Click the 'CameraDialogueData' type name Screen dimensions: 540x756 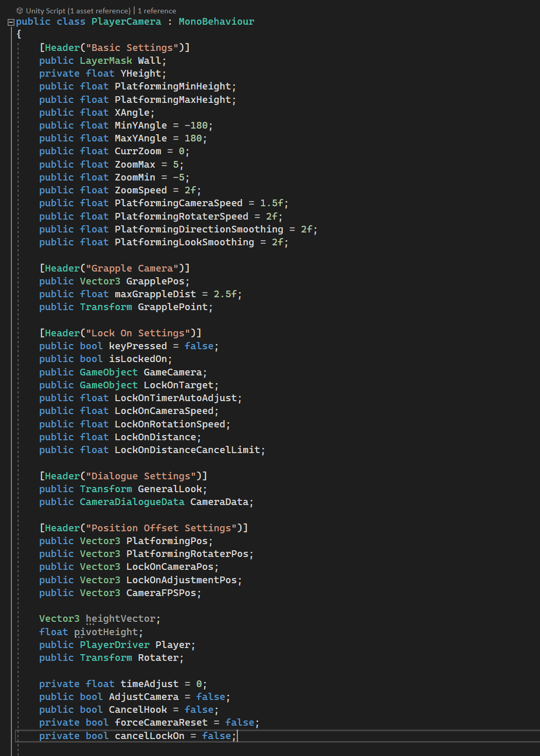132,502
